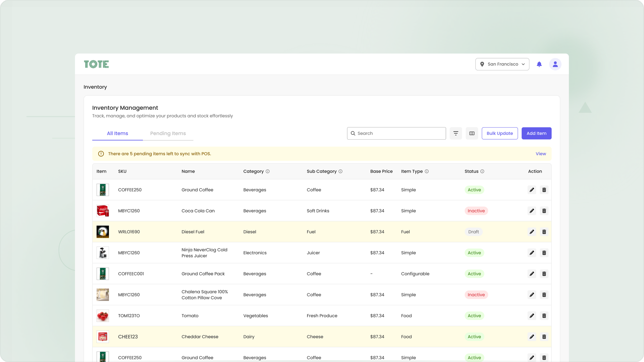This screenshot has width=644, height=362.
Task: Click View link in pending banner
Action: (x=540, y=154)
